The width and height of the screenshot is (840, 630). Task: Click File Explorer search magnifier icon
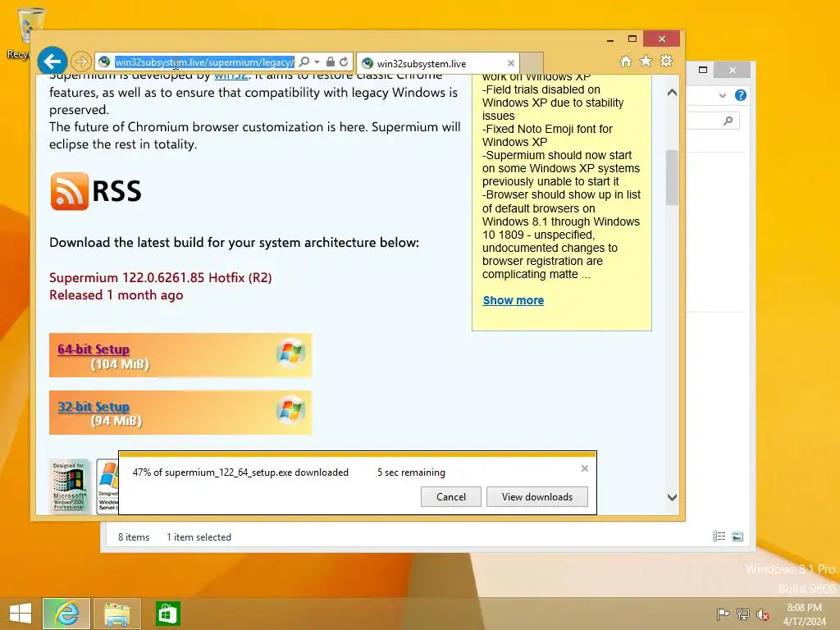click(728, 121)
